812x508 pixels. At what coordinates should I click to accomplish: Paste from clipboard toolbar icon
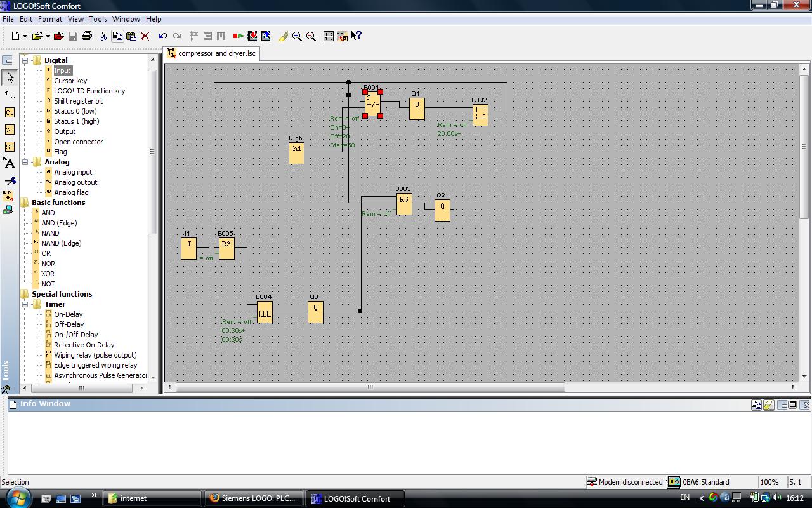click(x=131, y=36)
